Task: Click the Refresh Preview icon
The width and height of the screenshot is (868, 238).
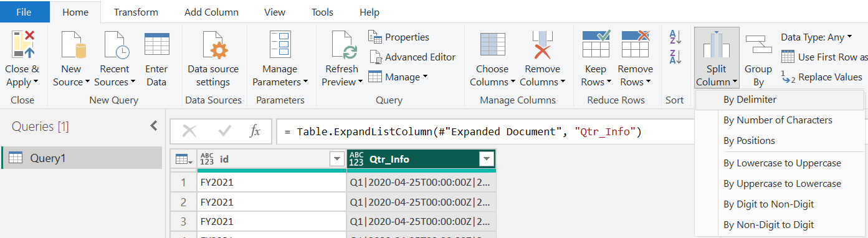Action: pyautogui.click(x=342, y=45)
